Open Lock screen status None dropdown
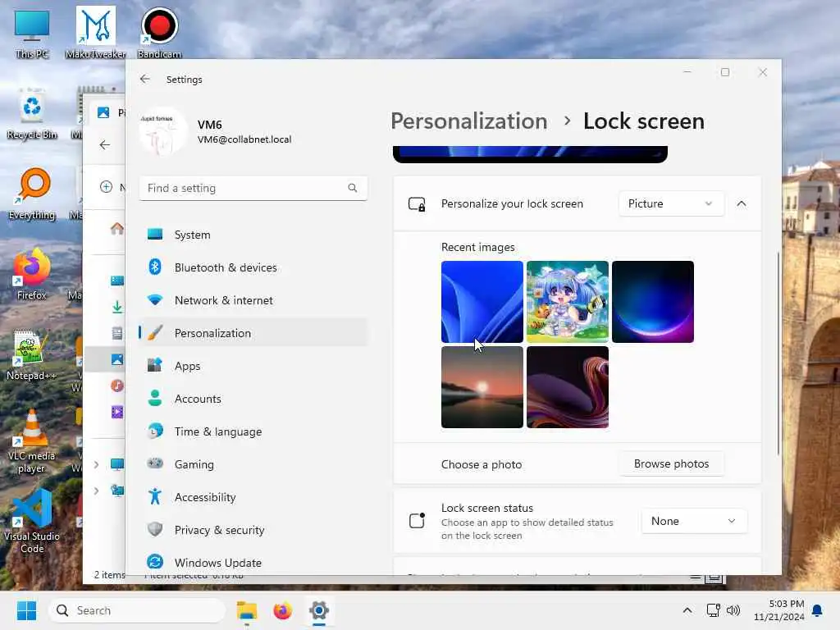The width and height of the screenshot is (840, 630). [x=694, y=521]
